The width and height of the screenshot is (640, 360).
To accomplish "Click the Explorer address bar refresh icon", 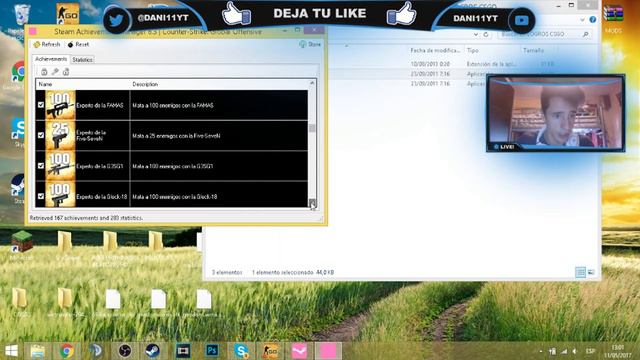I will 486,34.
